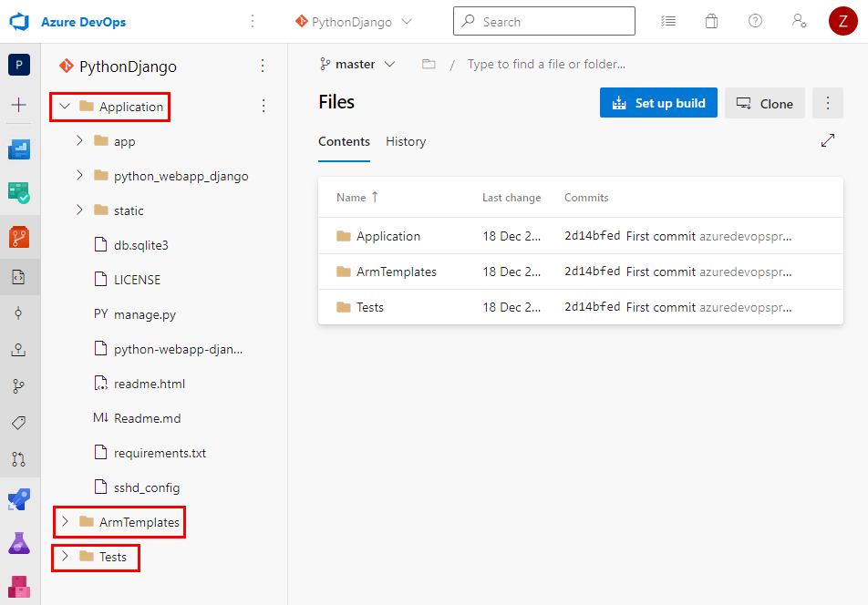Open the ArmTemplates folder in file table

click(x=397, y=272)
